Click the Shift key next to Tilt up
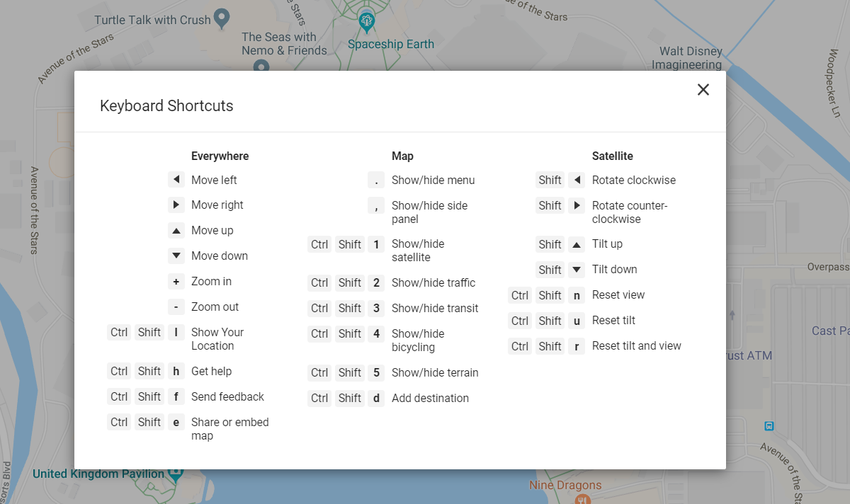 550,244
